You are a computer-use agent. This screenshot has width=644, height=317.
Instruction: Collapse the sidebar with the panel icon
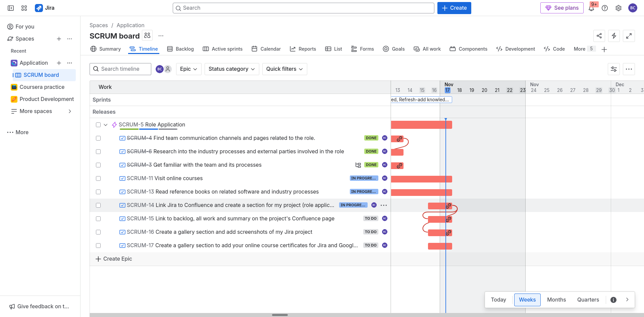click(11, 8)
